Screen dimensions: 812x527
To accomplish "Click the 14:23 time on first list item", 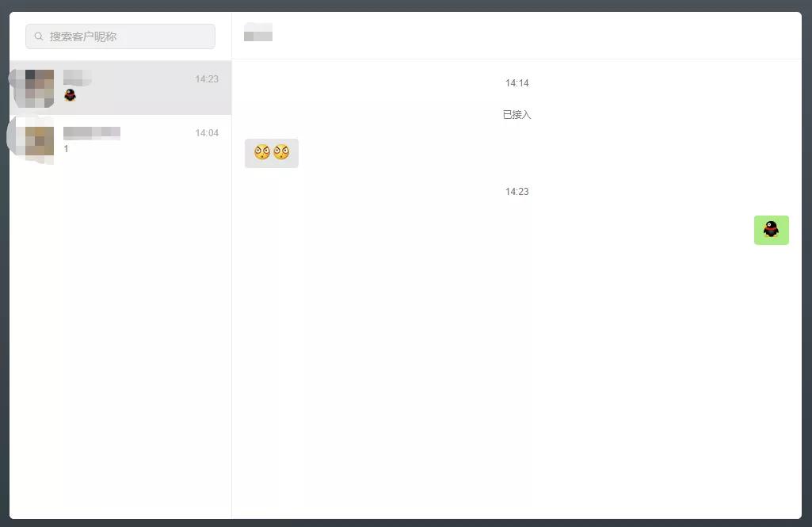I will pyautogui.click(x=207, y=78).
